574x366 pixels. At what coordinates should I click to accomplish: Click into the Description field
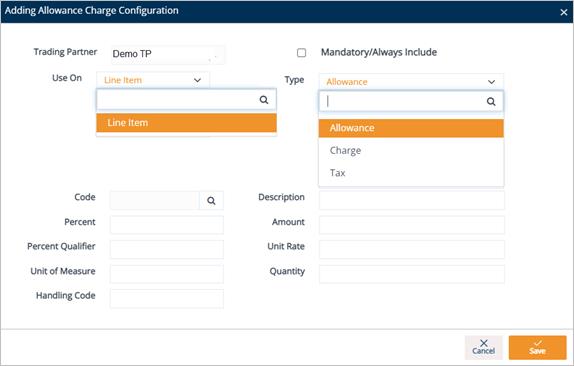click(x=411, y=201)
